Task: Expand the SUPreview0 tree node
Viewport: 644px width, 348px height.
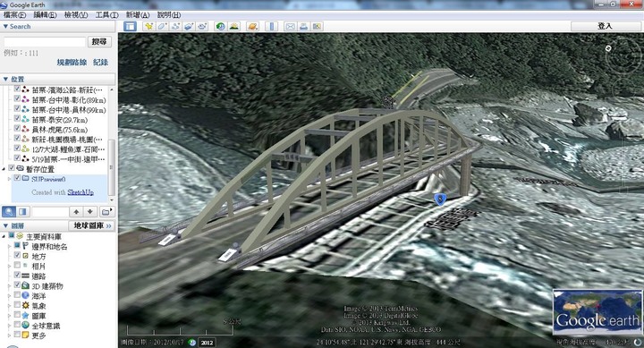Action: [10, 179]
